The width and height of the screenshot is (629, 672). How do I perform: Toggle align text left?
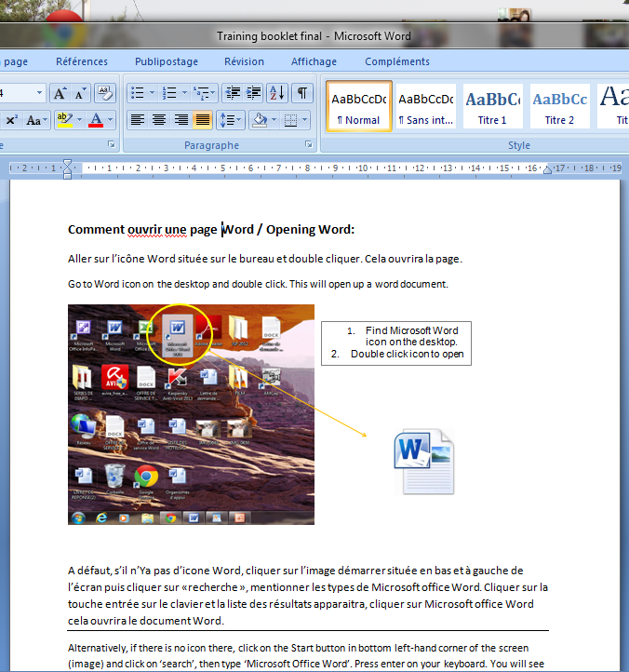[x=138, y=120]
